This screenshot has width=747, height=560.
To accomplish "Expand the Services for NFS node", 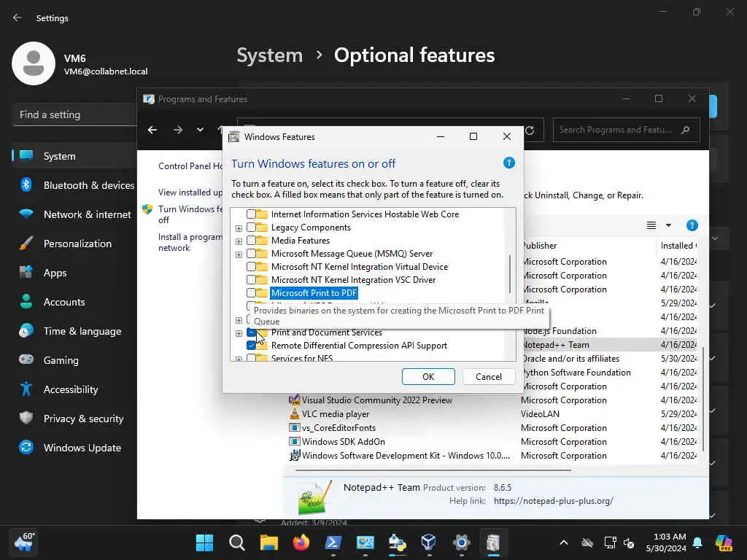I will tap(239, 359).
